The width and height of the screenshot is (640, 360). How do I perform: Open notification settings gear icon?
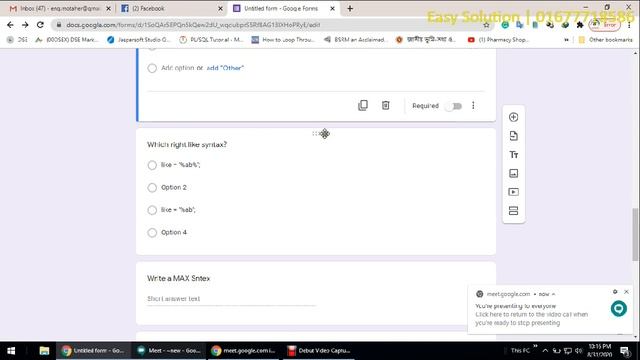(615, 292)
